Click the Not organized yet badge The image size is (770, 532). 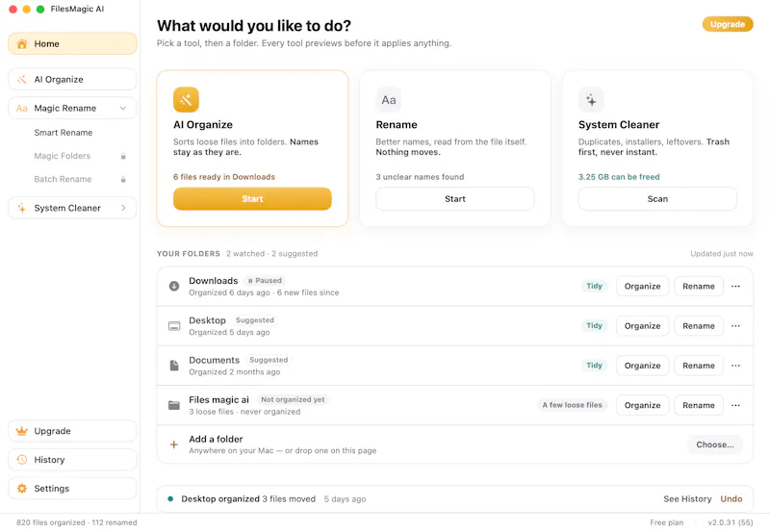(293, 400)
